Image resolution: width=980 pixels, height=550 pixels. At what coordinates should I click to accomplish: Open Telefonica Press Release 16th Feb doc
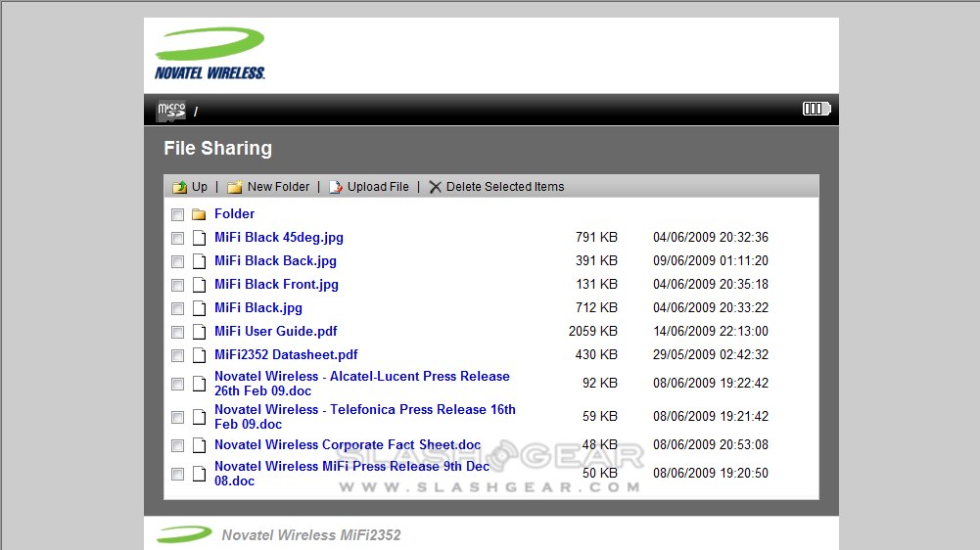(365, 416)
